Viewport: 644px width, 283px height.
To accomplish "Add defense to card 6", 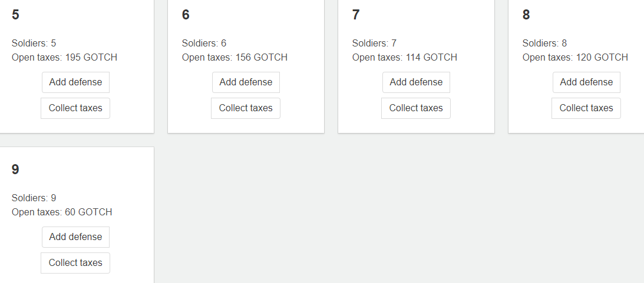I will (246, 82).
